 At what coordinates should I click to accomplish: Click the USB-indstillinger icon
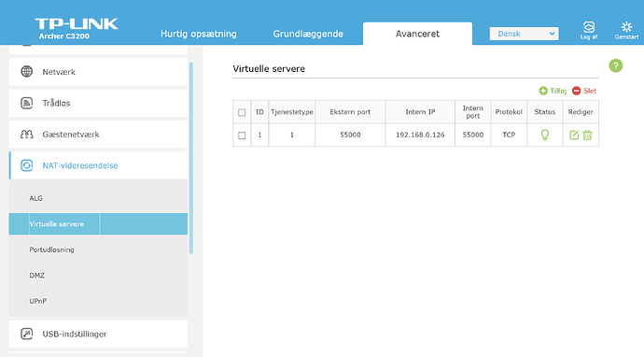click(x=27, y=334)
